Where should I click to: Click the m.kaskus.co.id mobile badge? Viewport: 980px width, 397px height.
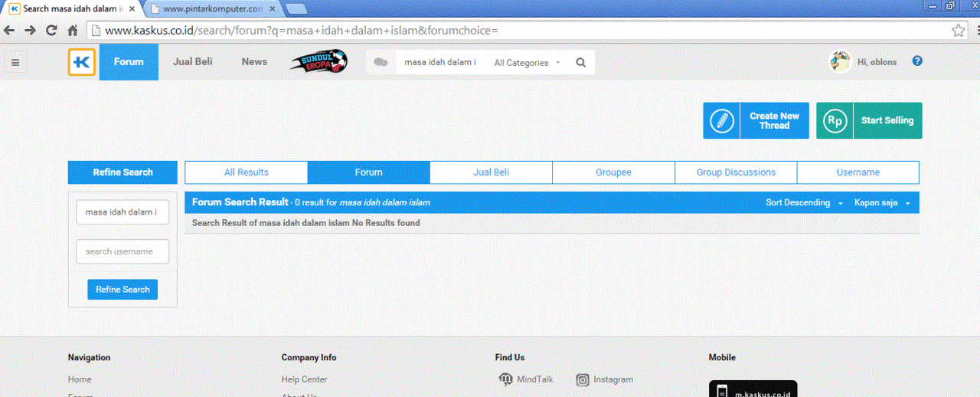point(753,389)
